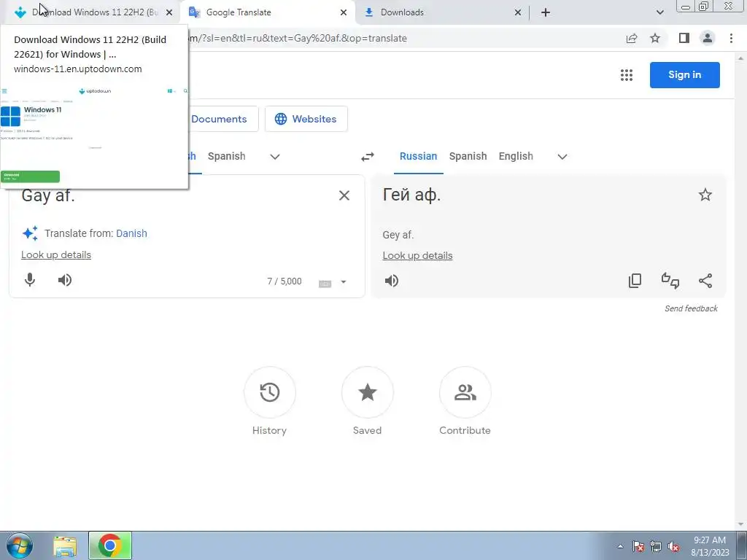Click the address bar URL

298,38
